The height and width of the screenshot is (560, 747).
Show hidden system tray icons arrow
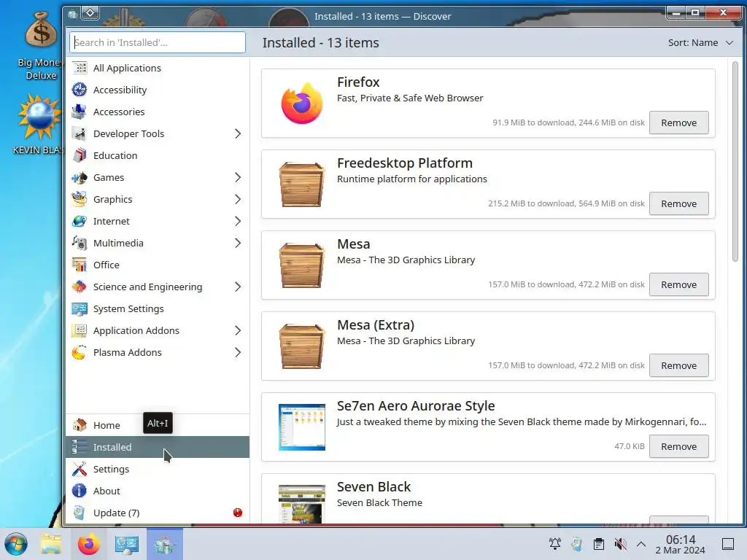pos(641,544)
